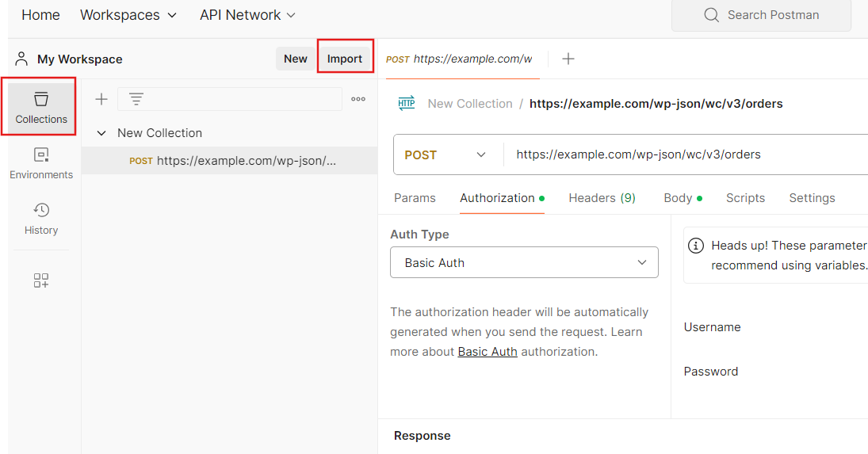Select the POST orders request in collection tree

pos(229,161)
